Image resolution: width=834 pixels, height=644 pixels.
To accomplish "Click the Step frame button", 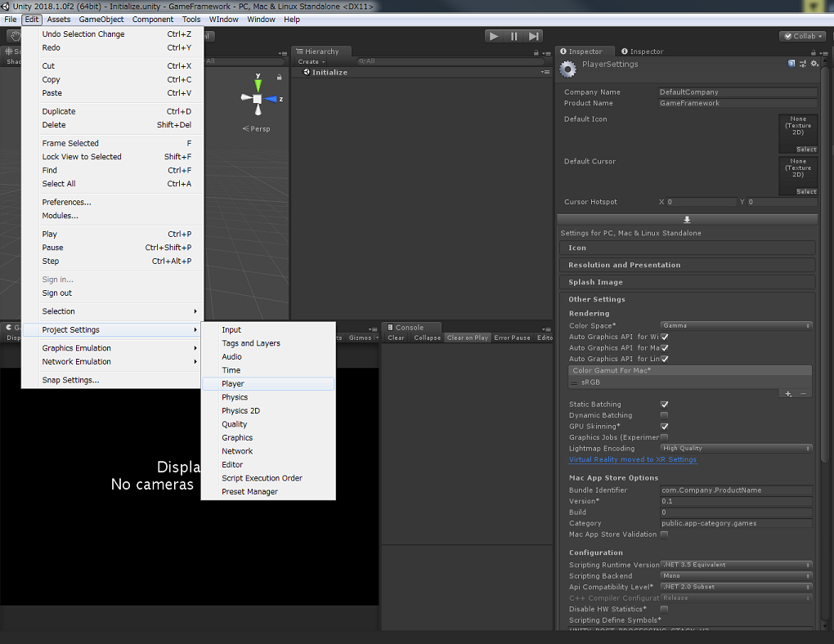I will 533,36.
